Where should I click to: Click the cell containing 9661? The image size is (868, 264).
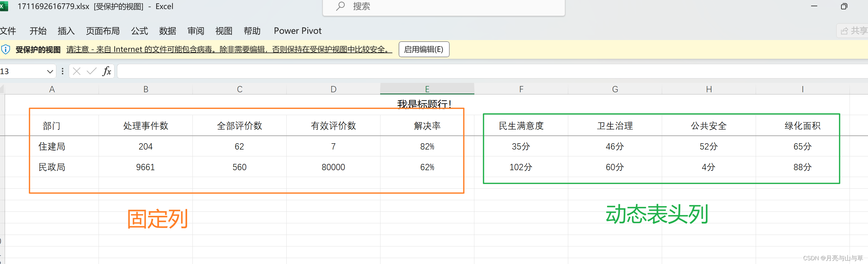point(146,167)
